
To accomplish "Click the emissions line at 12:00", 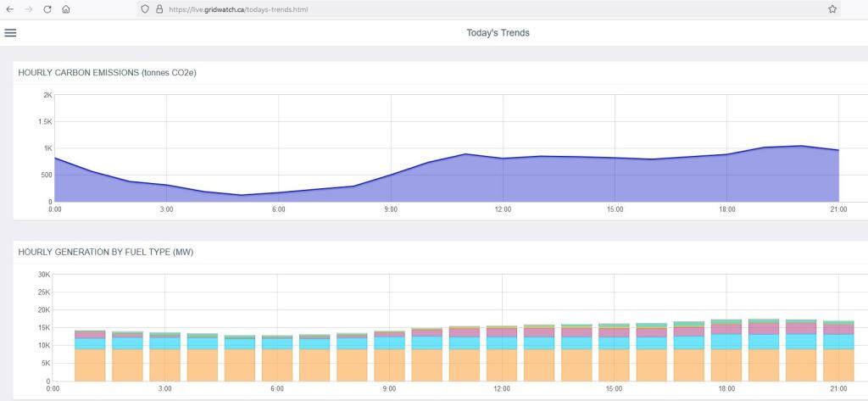I will 503,159.
